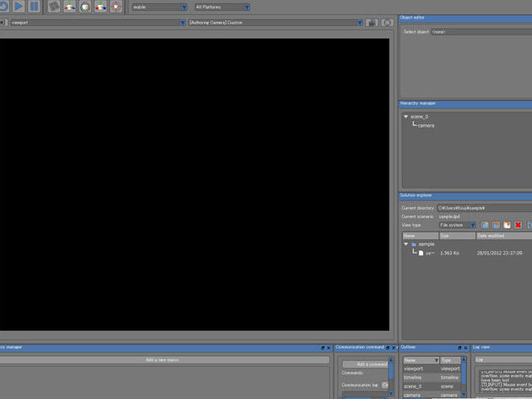Select the camera item in Hierarchy manager
532x399 pixels.
pyautogui.click(x=426, y=125)
